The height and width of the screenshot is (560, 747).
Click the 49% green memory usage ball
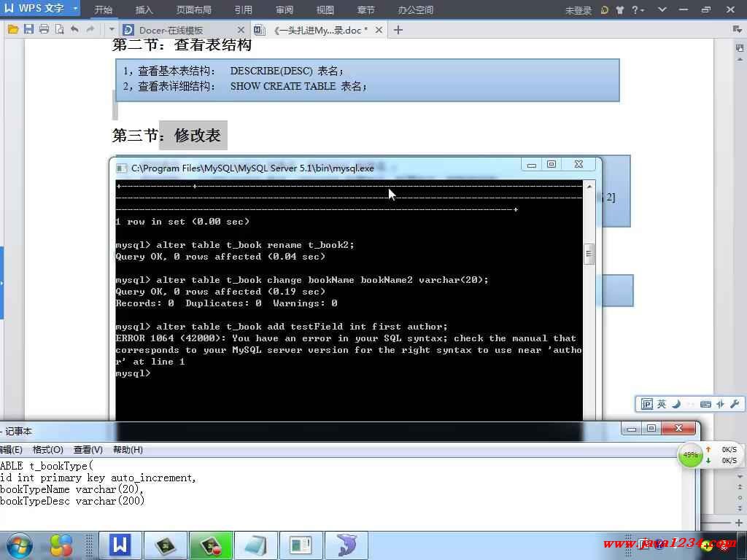[690, 455]
